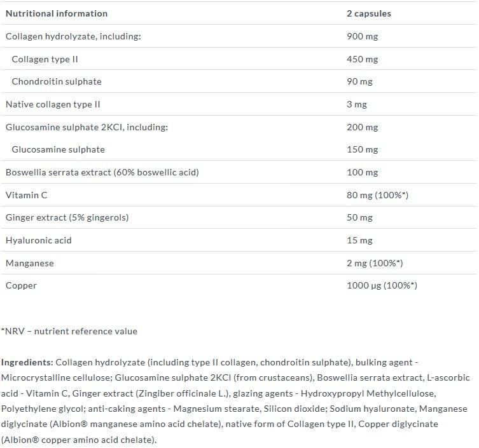Image resolution: width=479 pixels, height=448 pixels.
Task: Click the "Native collagen type II" label
Action: (x=53, y=104)
